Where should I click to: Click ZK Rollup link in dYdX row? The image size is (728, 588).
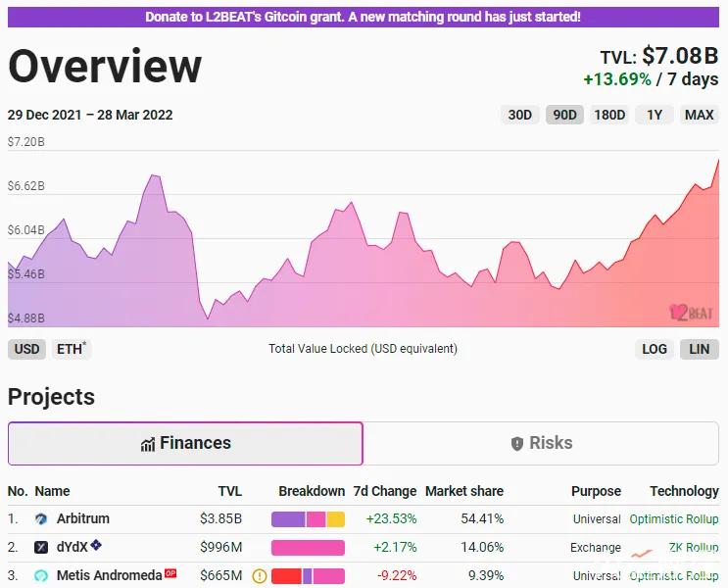(x=694, y=547)
